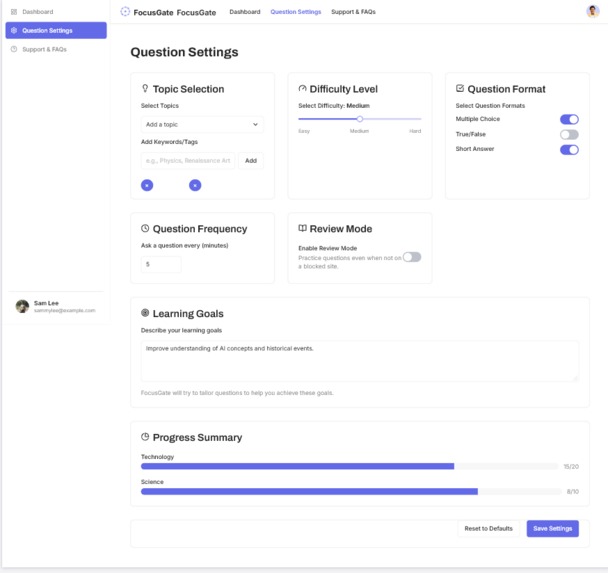
Task: Click the Reset to Defaults button
Action: click(x=489, y=528)
